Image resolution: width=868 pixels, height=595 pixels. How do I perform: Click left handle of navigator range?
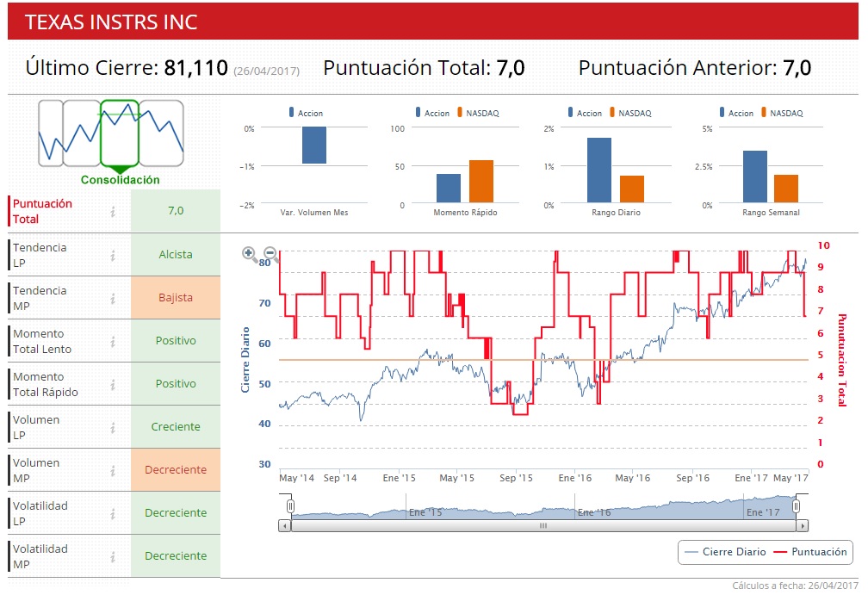(x=290, y=506)
